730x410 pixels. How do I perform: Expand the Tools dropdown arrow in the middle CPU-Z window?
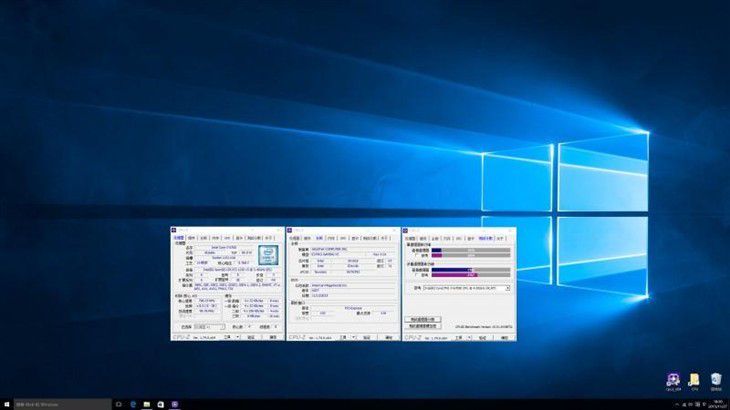click(x=353, y=337)
